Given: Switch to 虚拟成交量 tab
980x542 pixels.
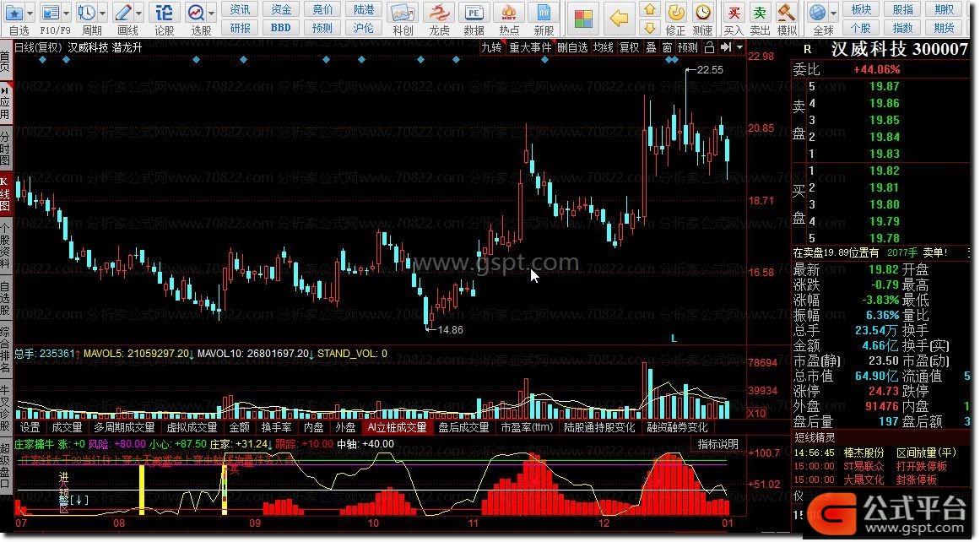Looking at the screenshot, I should coord(192,427).
